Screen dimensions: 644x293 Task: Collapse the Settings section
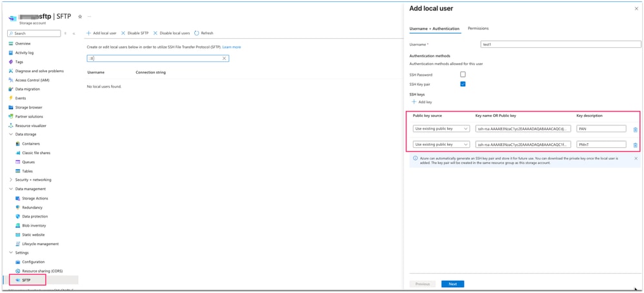coord(11,253)
